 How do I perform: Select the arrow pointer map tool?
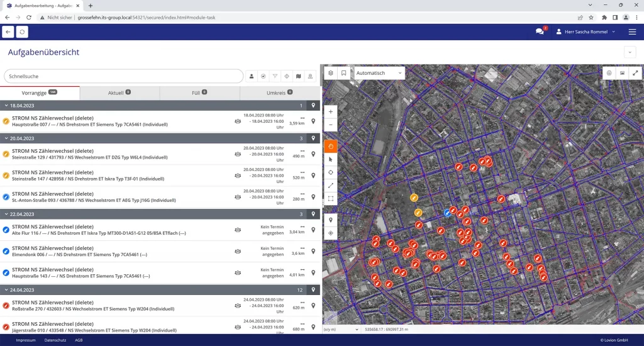[331, 160]
